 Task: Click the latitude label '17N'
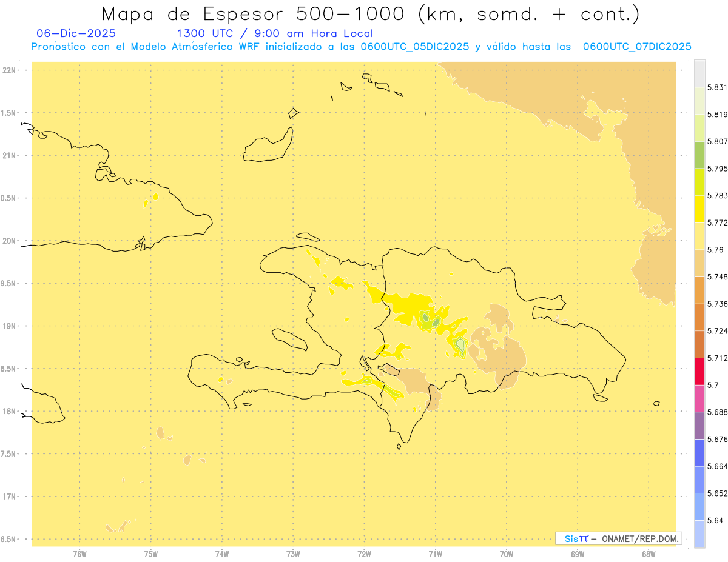[10, 497]
